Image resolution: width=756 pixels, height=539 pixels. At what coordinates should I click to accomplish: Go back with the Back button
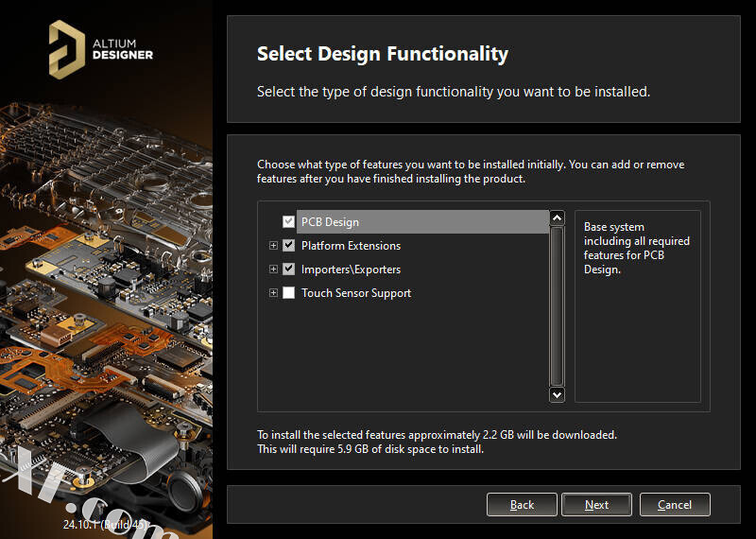[x=522, y=505]
